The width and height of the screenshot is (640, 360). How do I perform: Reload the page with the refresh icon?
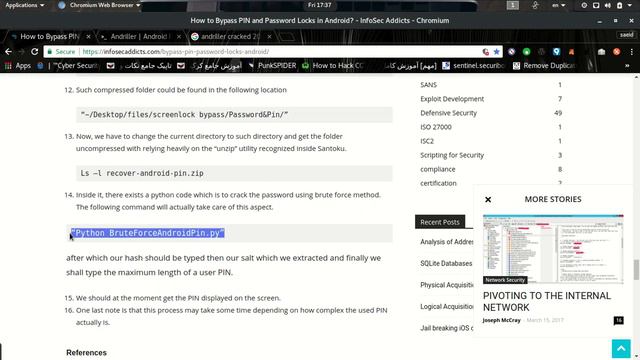[35, 52]
